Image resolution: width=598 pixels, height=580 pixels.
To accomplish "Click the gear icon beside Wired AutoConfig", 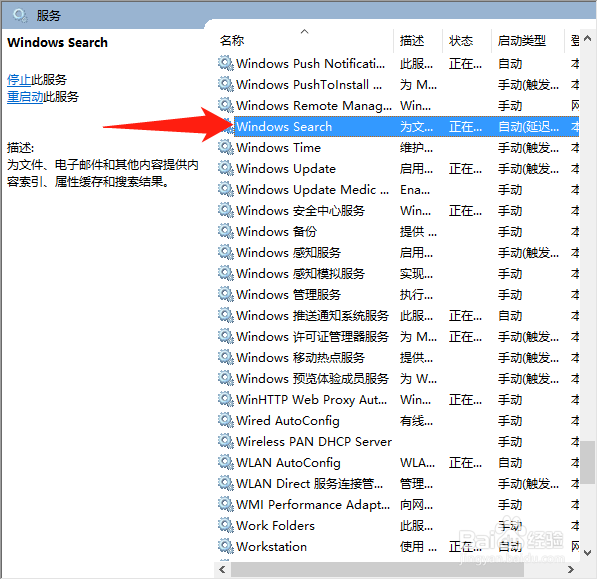I will click(x=225, y=420).
